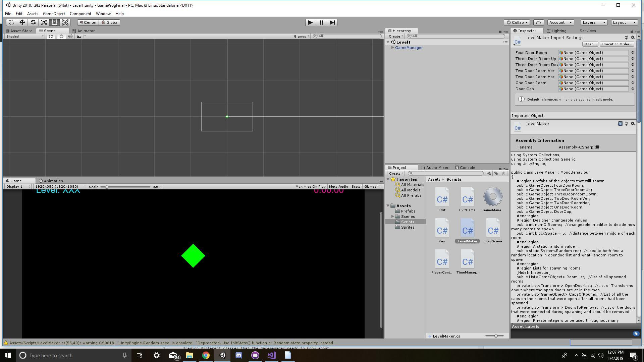Select the Rect Transform tool

(x=55, y=22)
